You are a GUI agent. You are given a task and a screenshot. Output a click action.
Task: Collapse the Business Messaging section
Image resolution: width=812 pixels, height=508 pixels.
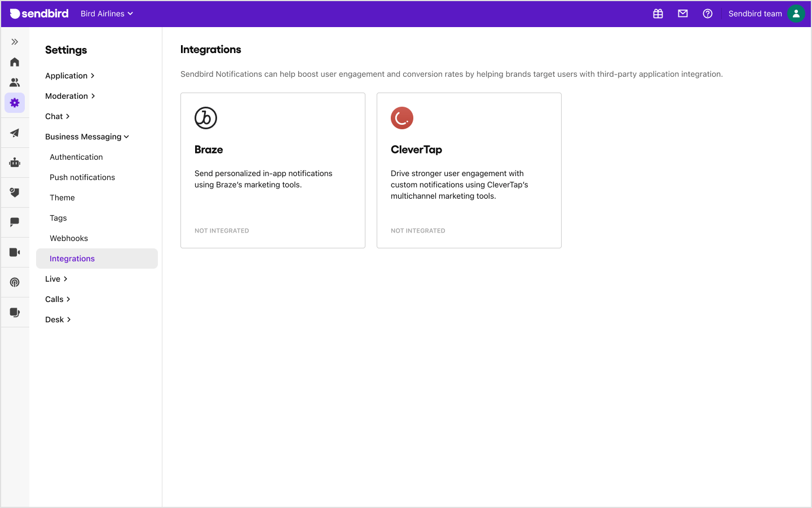(x=87, y=137)
